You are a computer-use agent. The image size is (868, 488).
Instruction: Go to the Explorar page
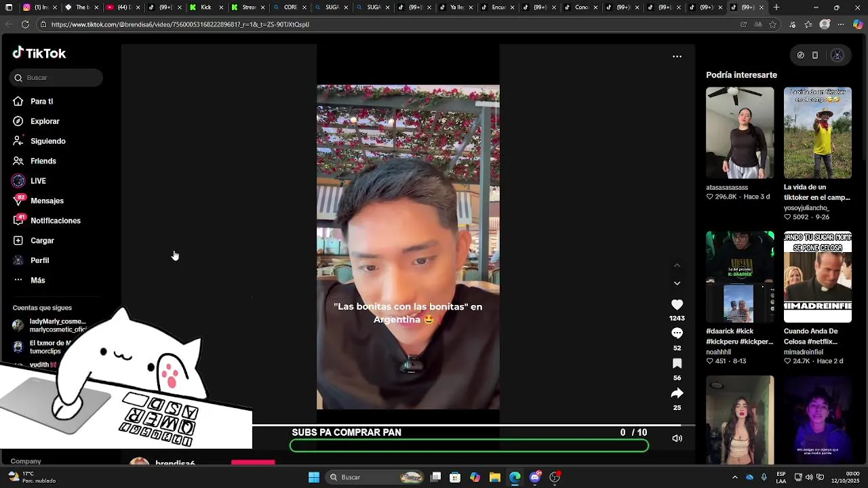[x=36, y=121]
